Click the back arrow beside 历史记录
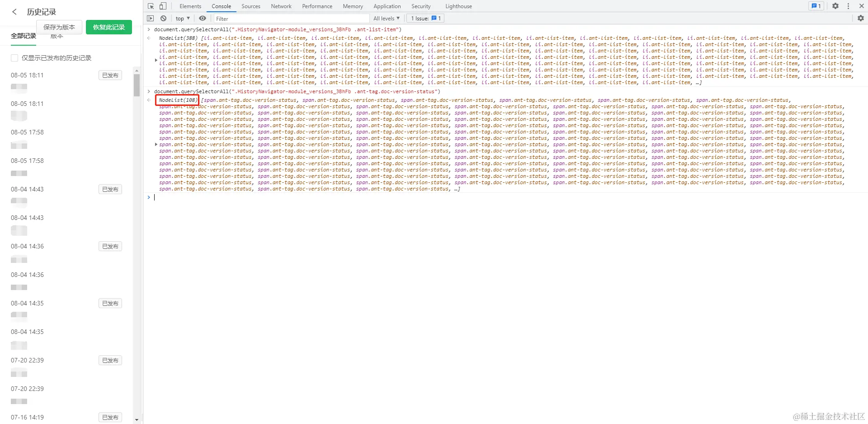868x424 pixels. click(14, 12)
